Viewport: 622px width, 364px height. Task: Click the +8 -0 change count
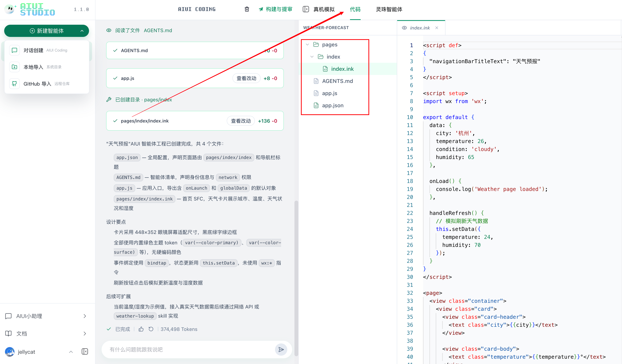(270, 78)
